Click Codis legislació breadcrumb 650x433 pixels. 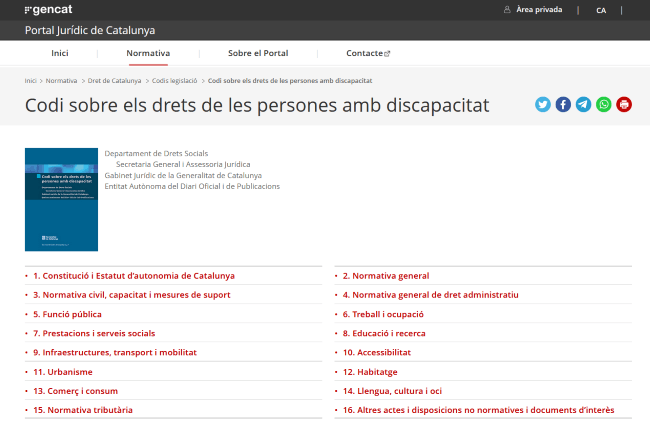tap(175, 81)
